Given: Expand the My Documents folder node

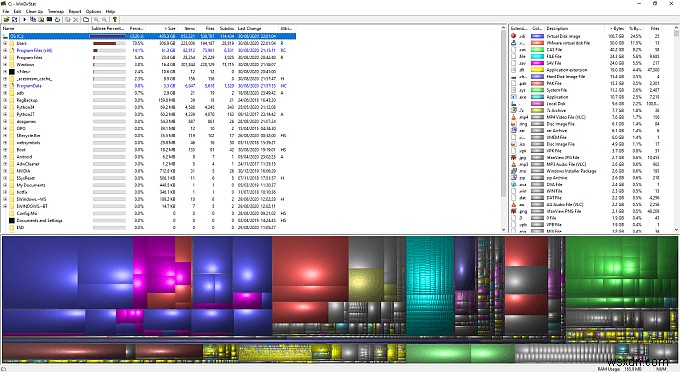Looking at the screenshot, I should tap(5, 185).
